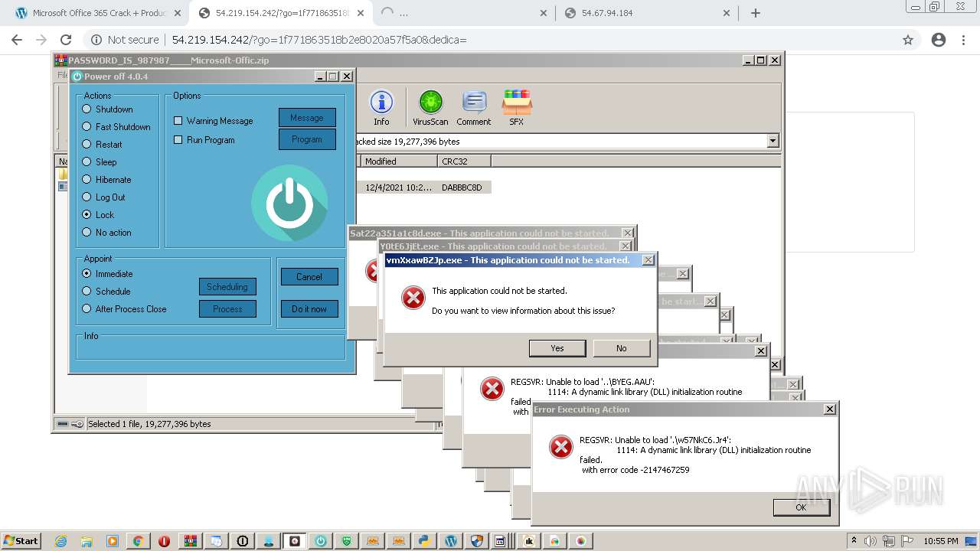Click the SFX icon in WinRAR toolbar
Image resolution: width=980 pixels, height=551 pixels.
pos(517,107)
